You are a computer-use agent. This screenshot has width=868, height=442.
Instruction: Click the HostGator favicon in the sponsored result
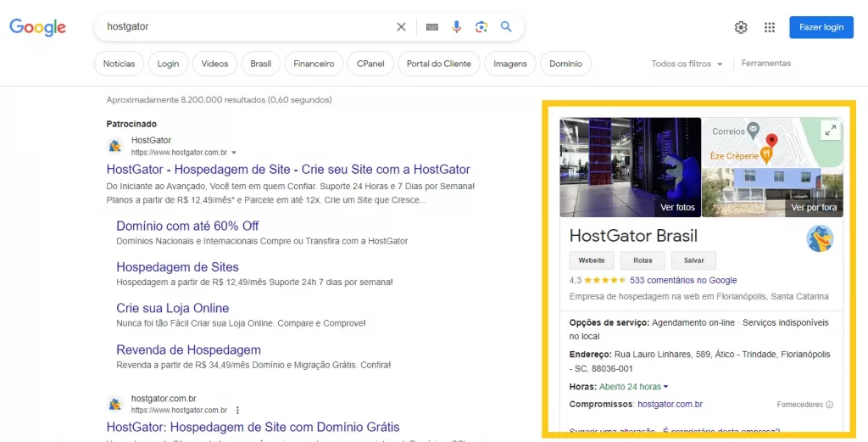pos(114,146)
